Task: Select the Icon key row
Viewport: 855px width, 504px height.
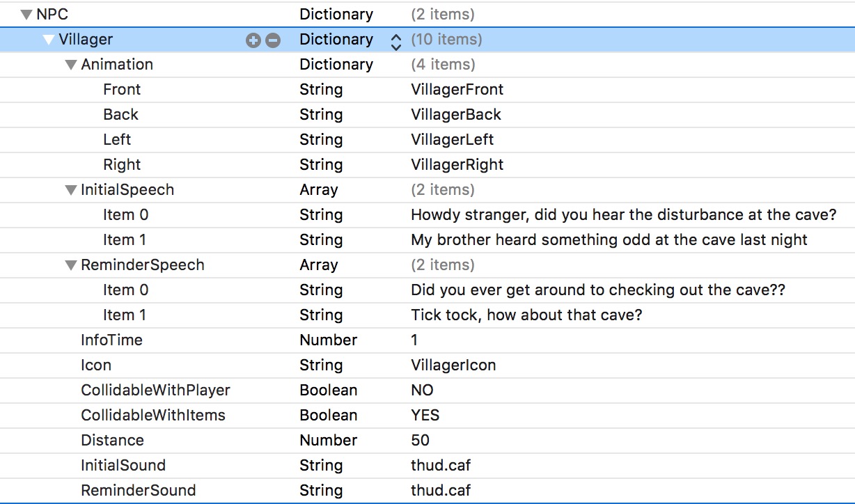Action: pos(96,365)
